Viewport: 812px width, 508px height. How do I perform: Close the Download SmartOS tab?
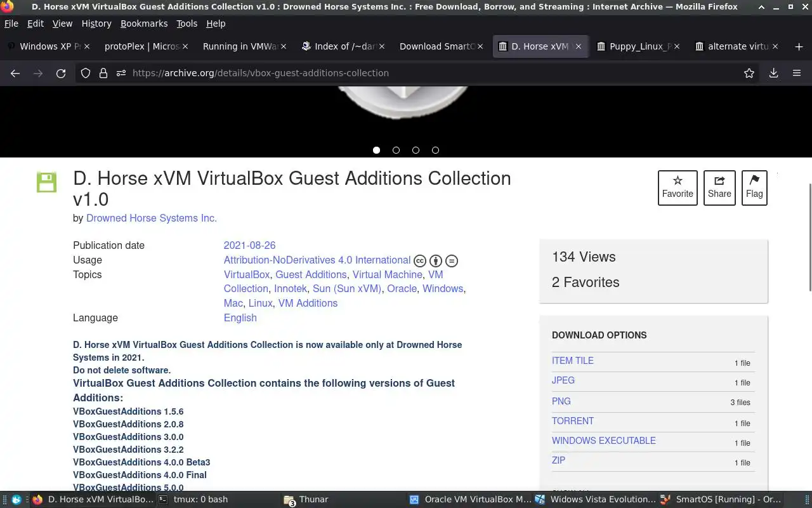click(x=480, y=46)
